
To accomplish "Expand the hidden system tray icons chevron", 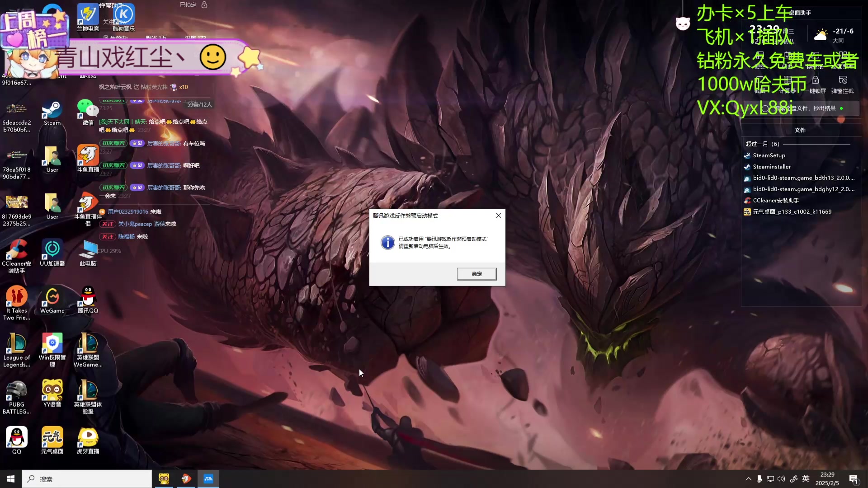I will pos(748,479).
